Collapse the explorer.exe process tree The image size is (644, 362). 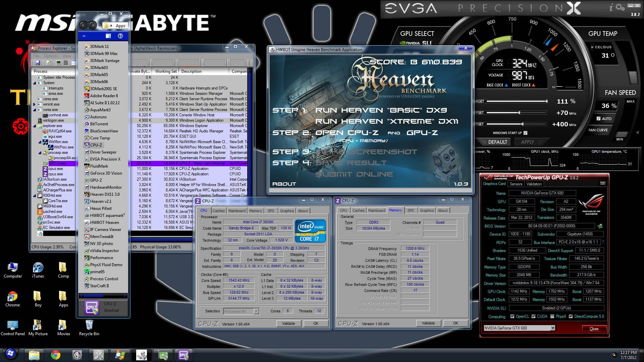tap(35, 126)
